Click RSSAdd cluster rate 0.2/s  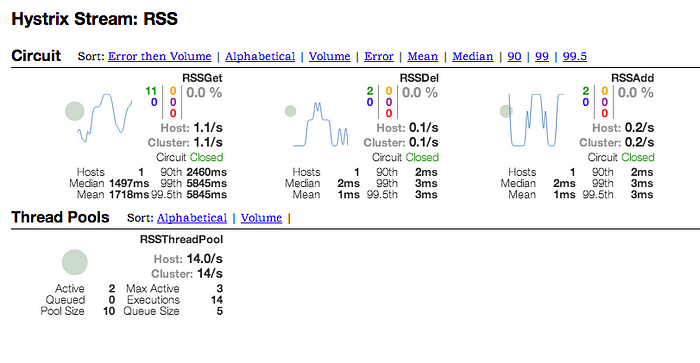click(x=639, y=142)
